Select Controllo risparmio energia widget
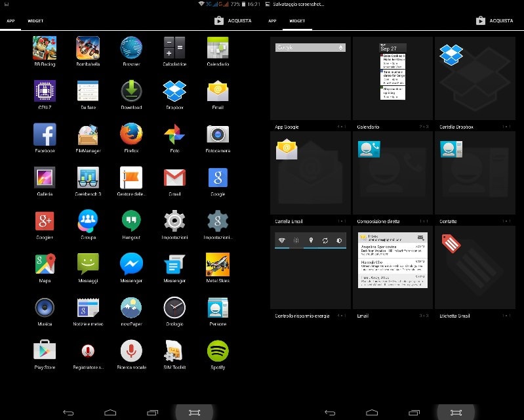Viewport: 524px width, 420px height. pos(310,267)
